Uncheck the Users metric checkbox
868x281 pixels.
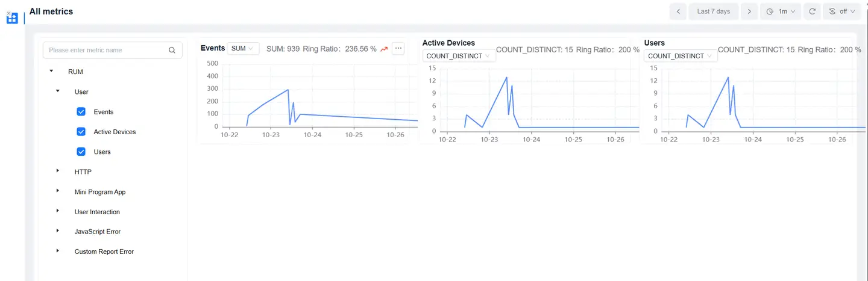point(81,152)
